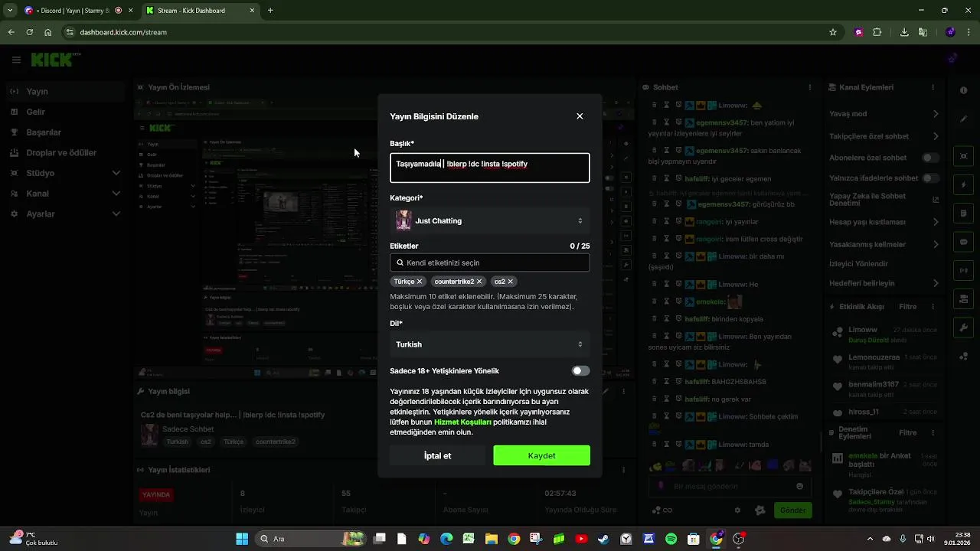Remove the countertrike2 tag chip

[479, 282]
